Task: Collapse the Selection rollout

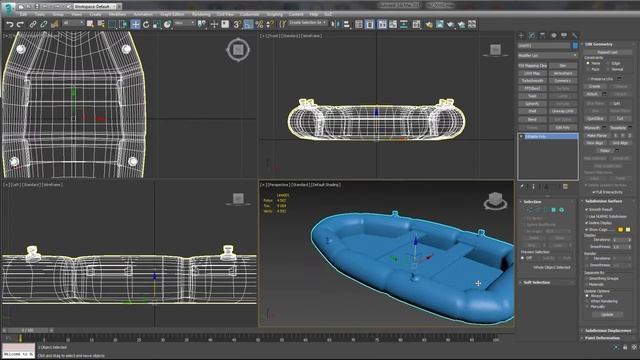Action: pos(532,202)
